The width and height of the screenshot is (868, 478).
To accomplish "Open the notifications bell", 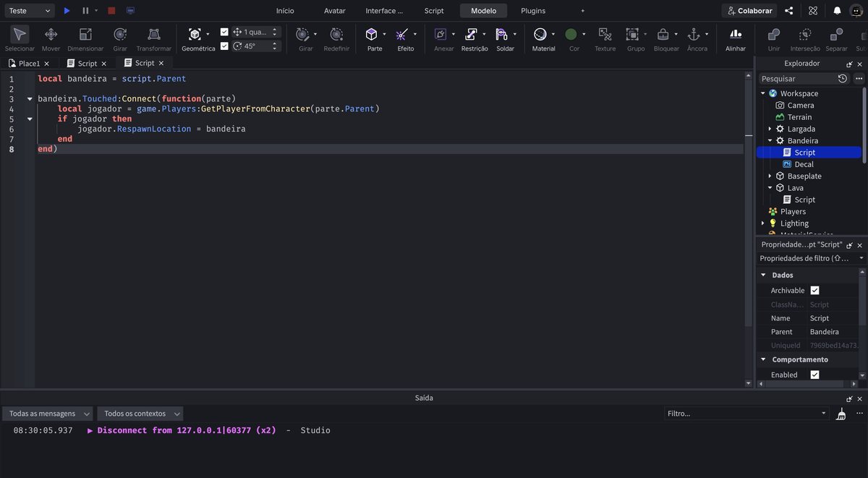I will pos(837,11).
